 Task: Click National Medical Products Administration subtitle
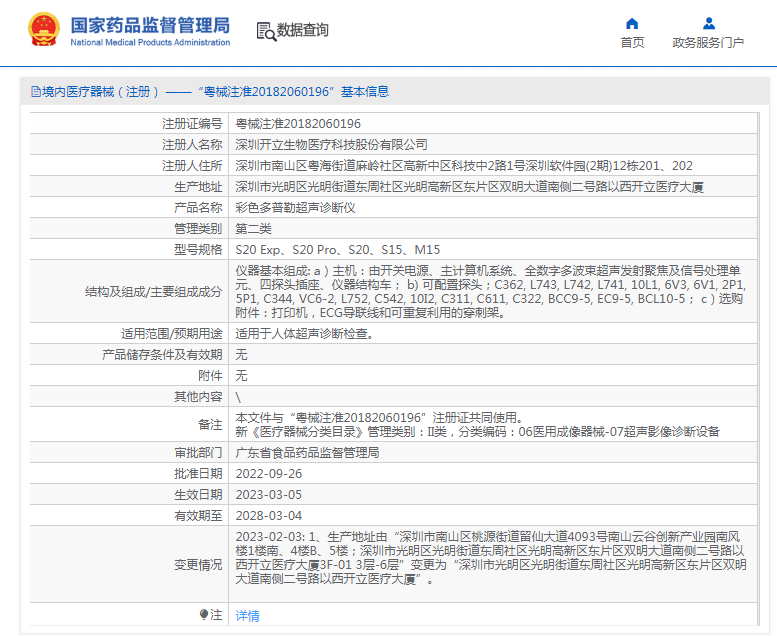(150, 43)
